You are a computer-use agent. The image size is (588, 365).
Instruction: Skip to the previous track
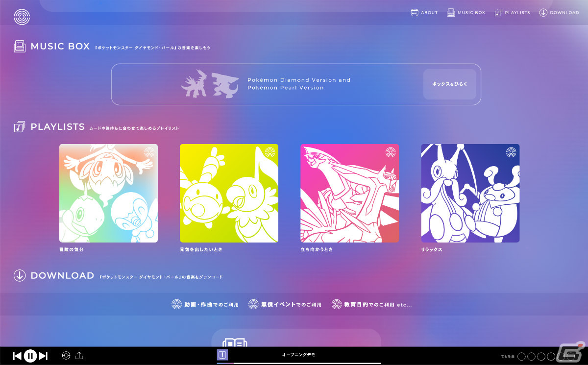17,356
